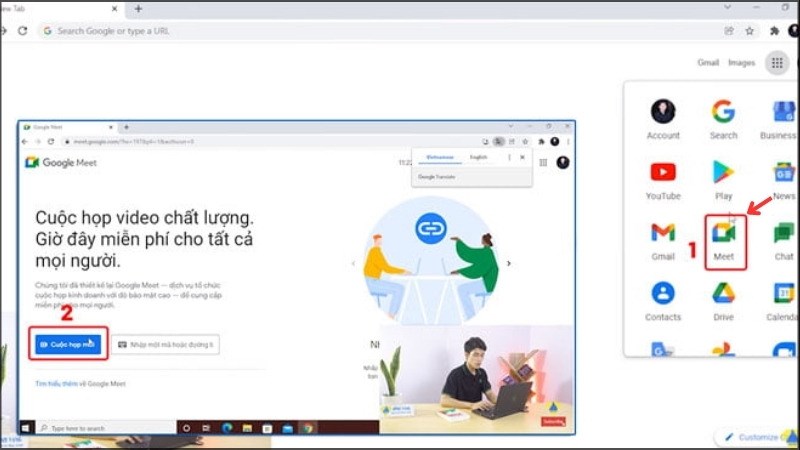Select the Google Meet browser tab
The width and height of the screenshot is (800, 450).
click(66, 127)
